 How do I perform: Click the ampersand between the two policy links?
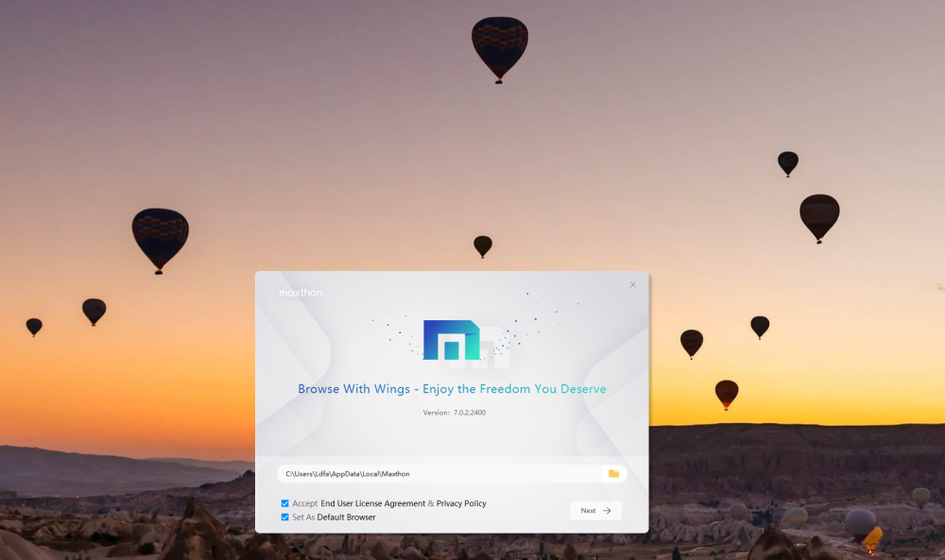point(431,503)
